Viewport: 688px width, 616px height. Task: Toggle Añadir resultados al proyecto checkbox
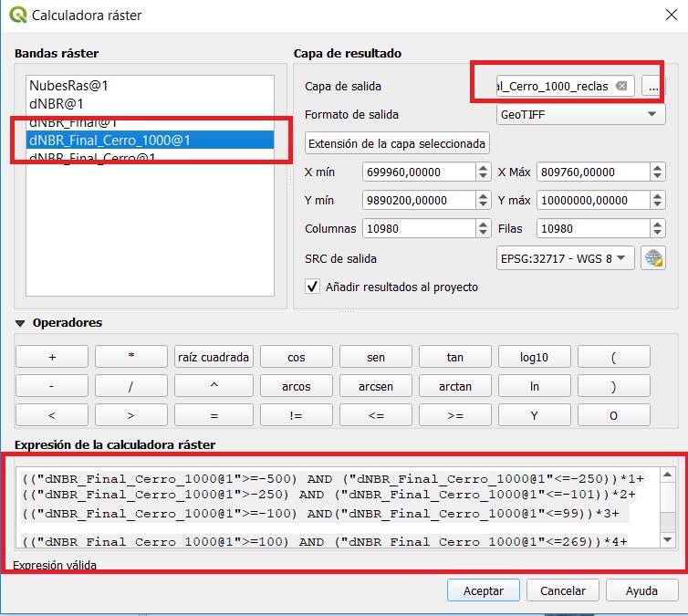(314, 287)
